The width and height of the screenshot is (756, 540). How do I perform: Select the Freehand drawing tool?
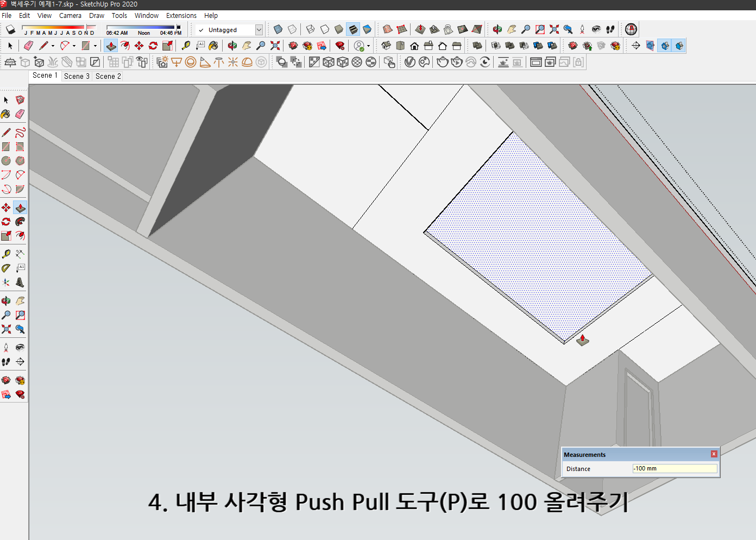20,133
